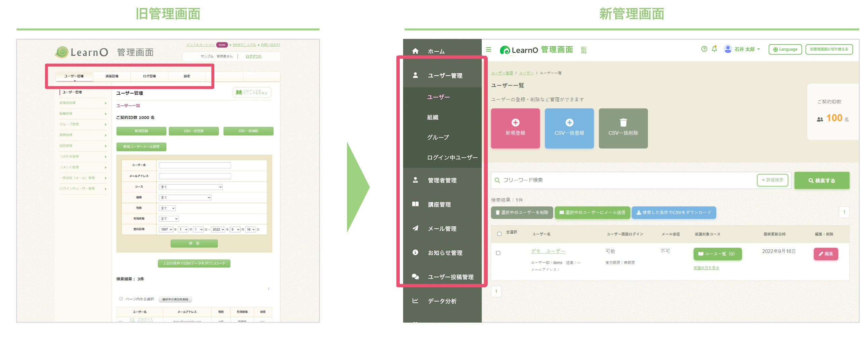Screen dimensions: 868x337
Task: Open ユーザー投稿管理 via its chat bubble icon
Action: (x=415, y=277)
